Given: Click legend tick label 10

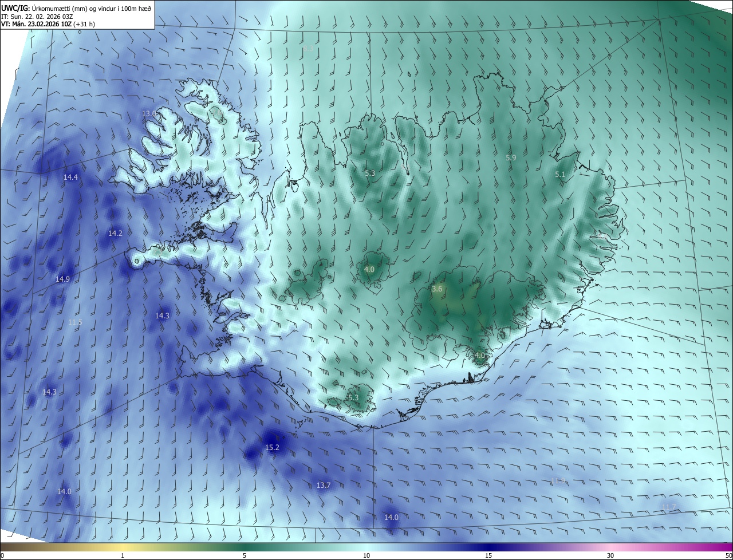Looking at the screenshot, I should (x=366, y=555).
